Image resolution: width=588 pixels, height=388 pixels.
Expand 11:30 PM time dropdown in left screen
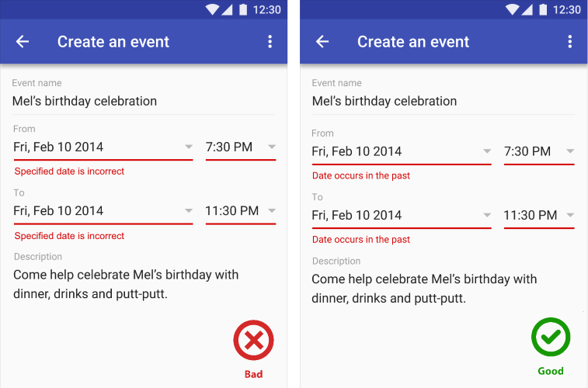click(271, 210)
